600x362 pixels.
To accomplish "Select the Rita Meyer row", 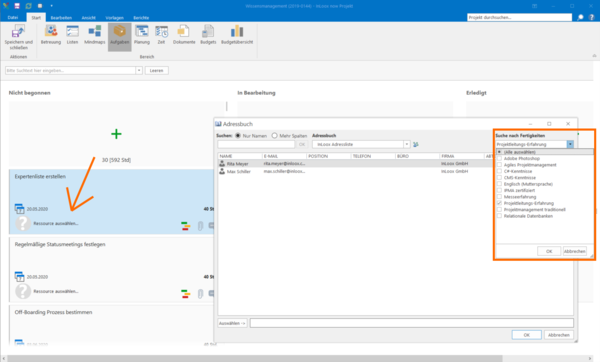I will coord(355,163).
